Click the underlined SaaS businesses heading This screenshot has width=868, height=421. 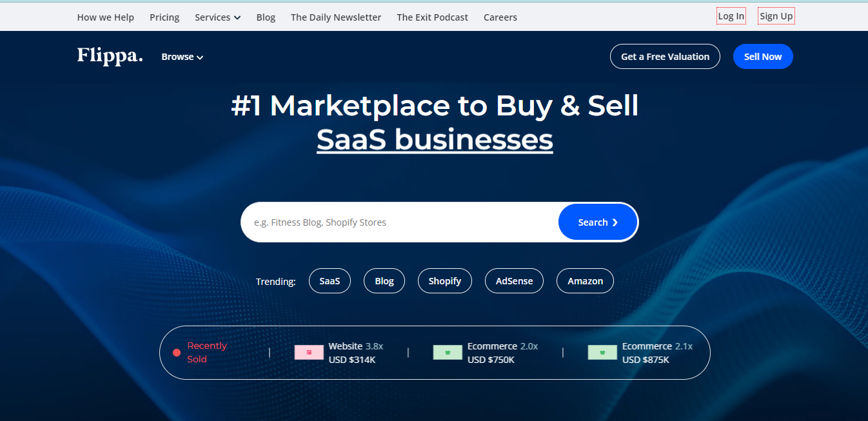[x=435, y=140]
